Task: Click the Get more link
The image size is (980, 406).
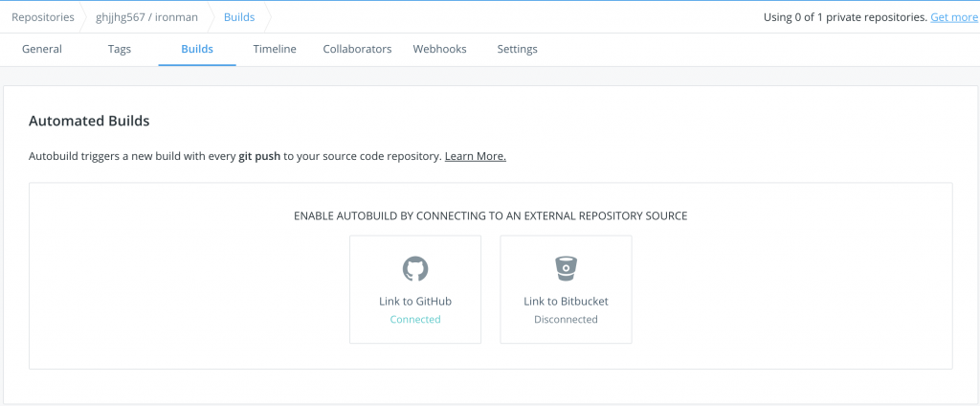Action: 954,17
